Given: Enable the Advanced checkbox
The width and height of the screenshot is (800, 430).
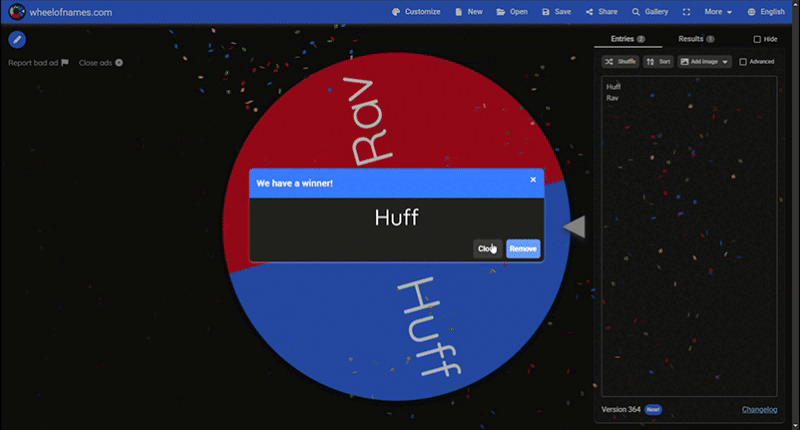Looking at the screenshot, I should (x=742, y=62).
